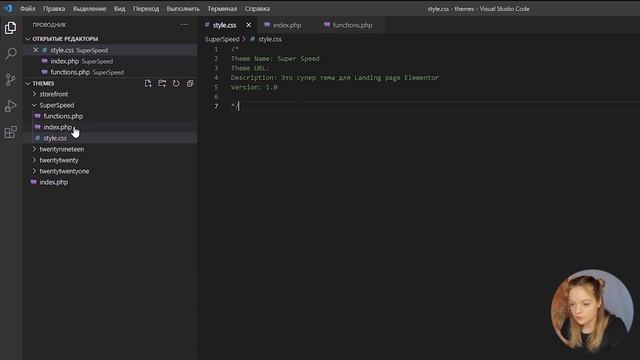Open the Переход menu
This screenshot has height=360, width=640.
point(146,9)
